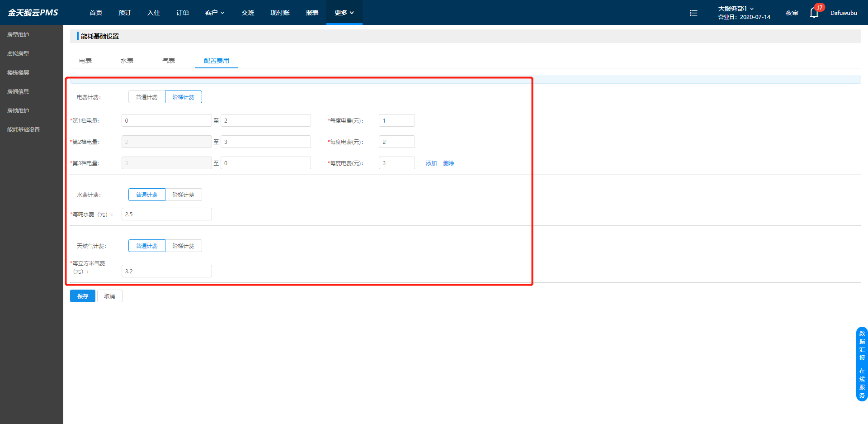Click the Dafuwubu user name
The width and height of the screenshot is (868, 424).
click(844, 13)
